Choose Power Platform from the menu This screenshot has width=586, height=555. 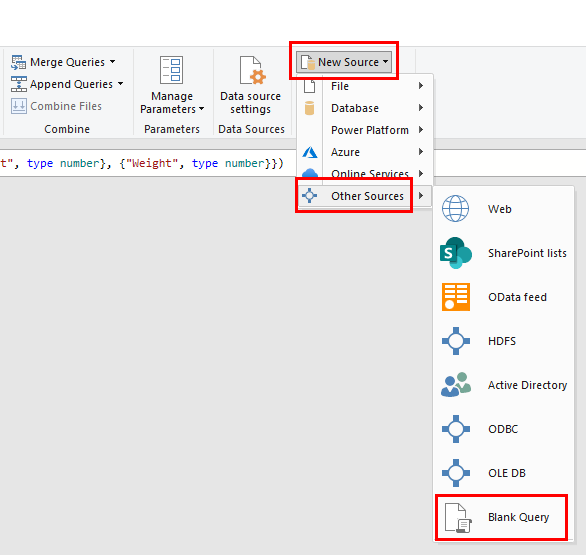365,130
